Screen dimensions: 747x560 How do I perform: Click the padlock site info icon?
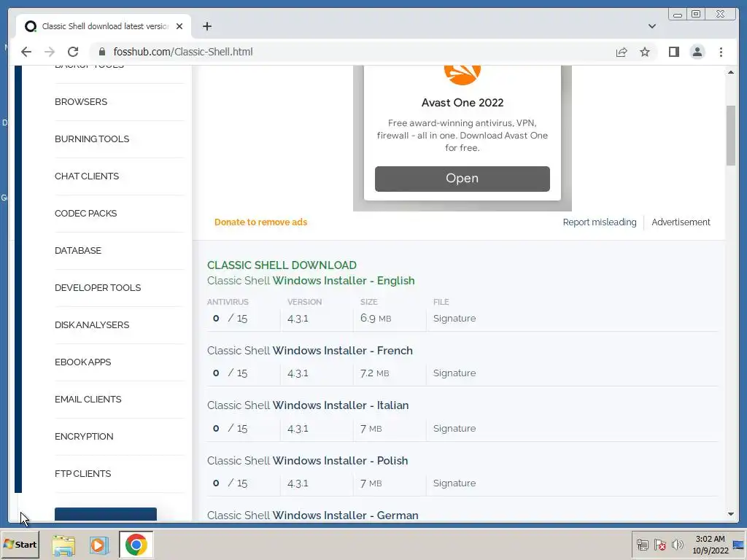point(101,52)
